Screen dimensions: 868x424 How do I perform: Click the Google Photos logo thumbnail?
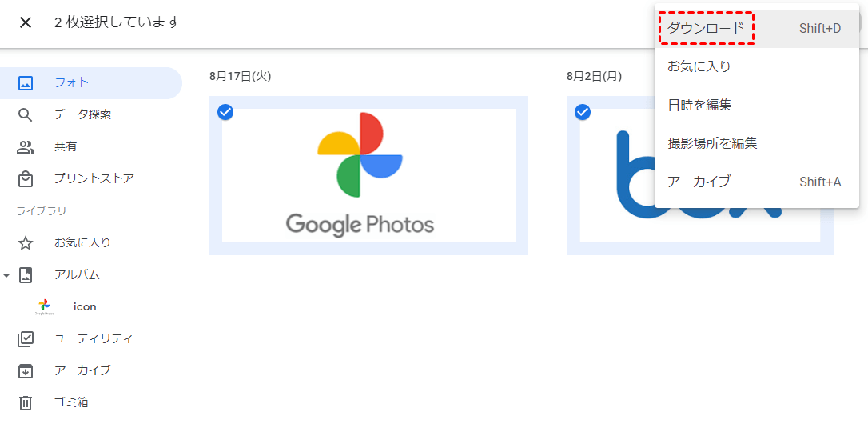368,176
